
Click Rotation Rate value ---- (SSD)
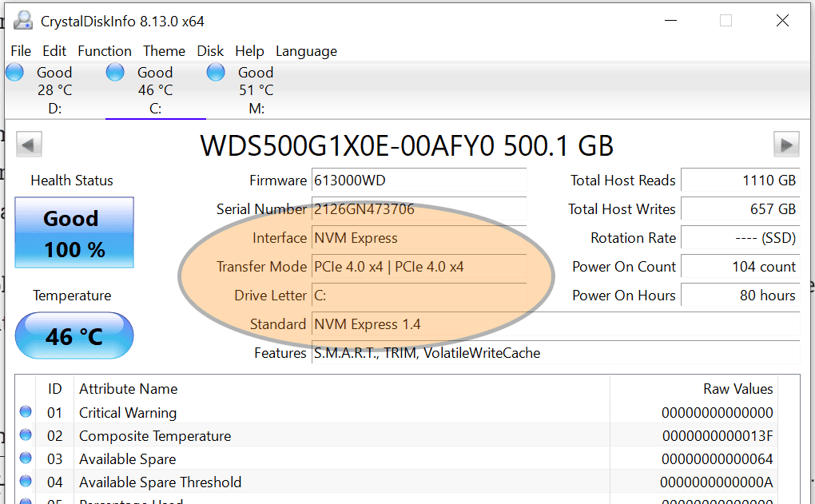pyautogui.click(x=740, y=238)
